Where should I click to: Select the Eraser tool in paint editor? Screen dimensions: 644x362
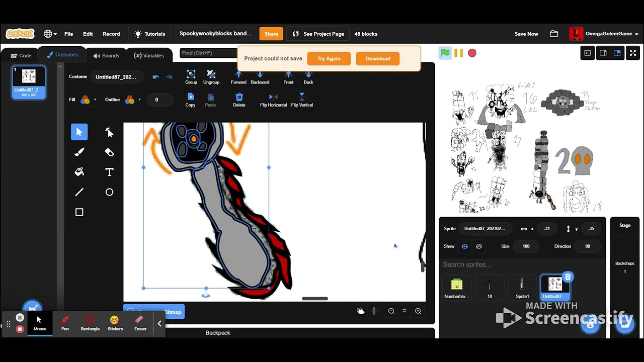coord(109,152)
